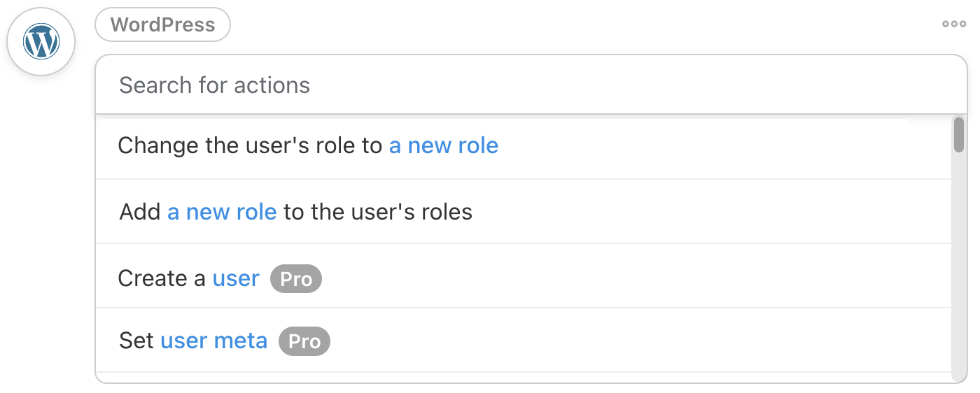The image size is (980, 393).
Task: Click the blue 'user meta' link
Action: (x=214, y=341)
